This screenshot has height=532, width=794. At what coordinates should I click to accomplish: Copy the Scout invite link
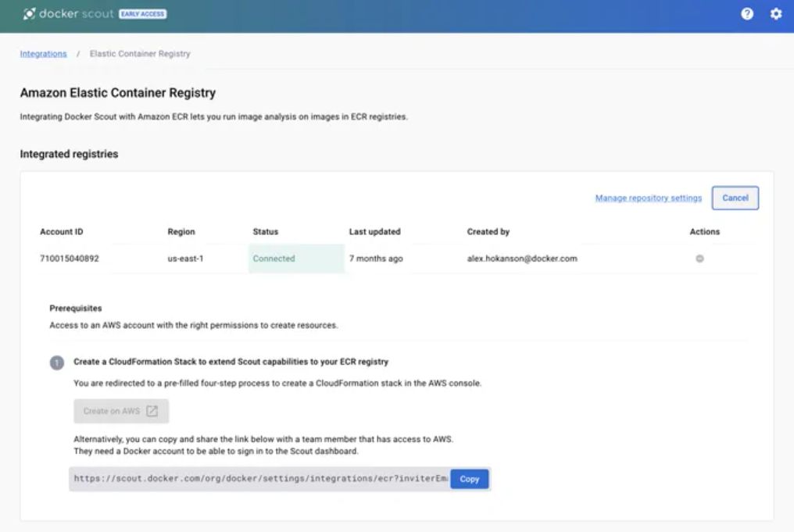click(470, 479)
